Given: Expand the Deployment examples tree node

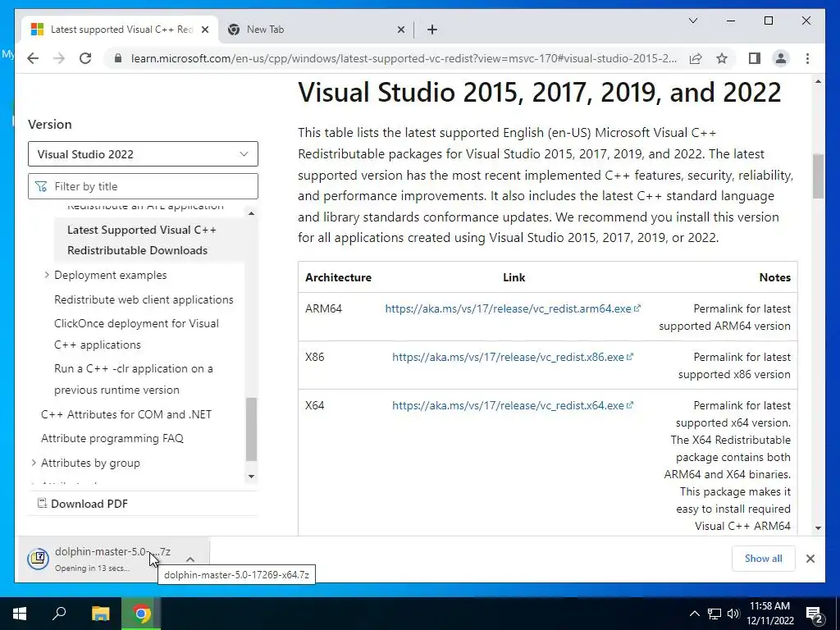Looking at the screenshot, I should [47, 275].
